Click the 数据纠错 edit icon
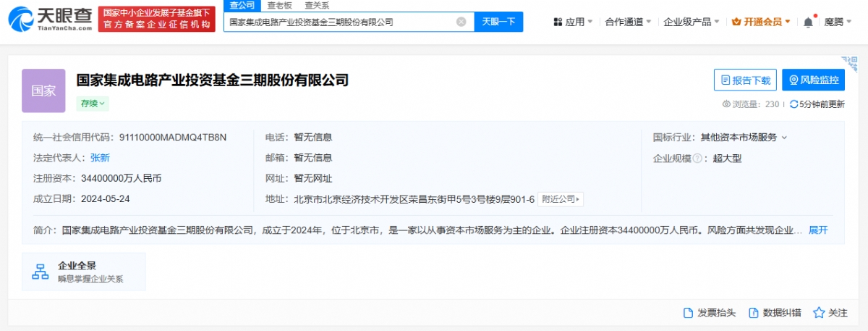868x331 pixels. (753, 313)
